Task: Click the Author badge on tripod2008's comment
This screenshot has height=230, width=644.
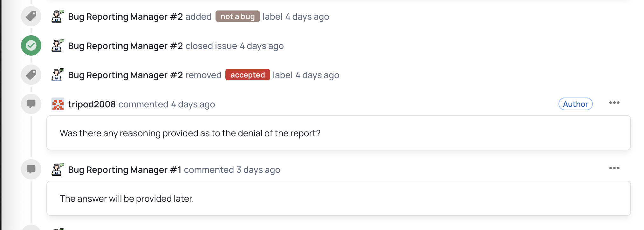Action: [x=575, y=104]
